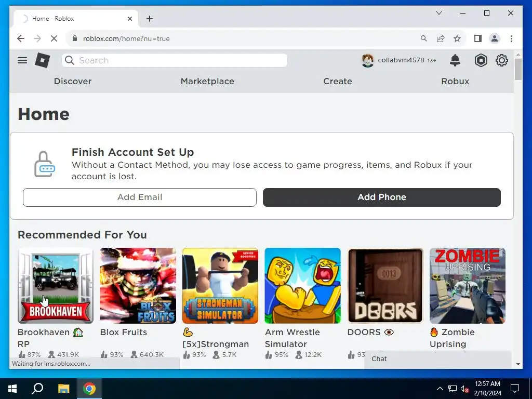
Task: Click the network tray icon
Action: click(453, 389)
